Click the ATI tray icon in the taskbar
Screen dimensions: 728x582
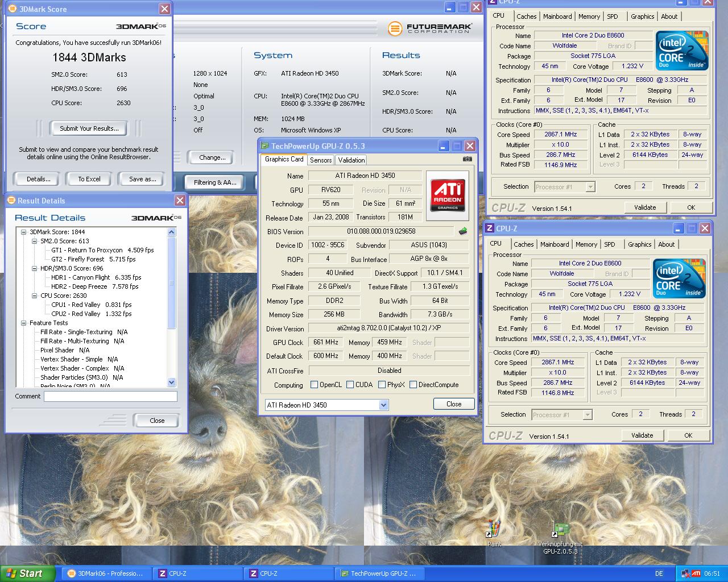click(x=696, y=573)
